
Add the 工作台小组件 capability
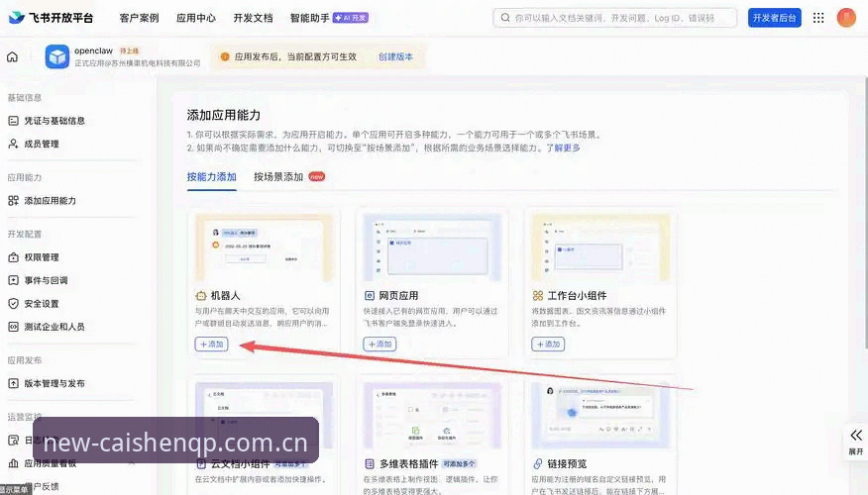548,344
